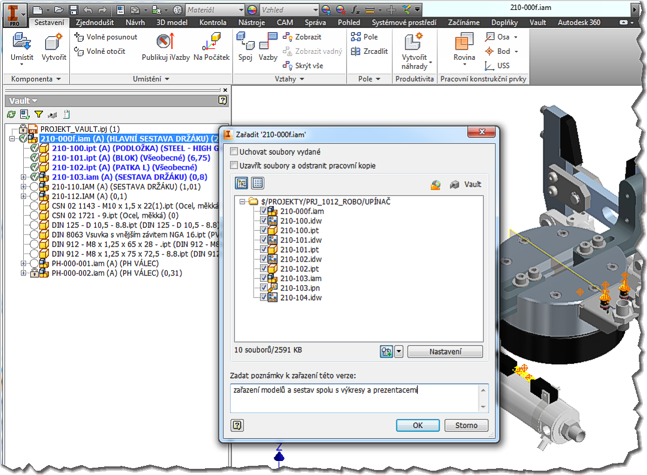
Task: Click the Storno button
Action: [x=466, y=425]
